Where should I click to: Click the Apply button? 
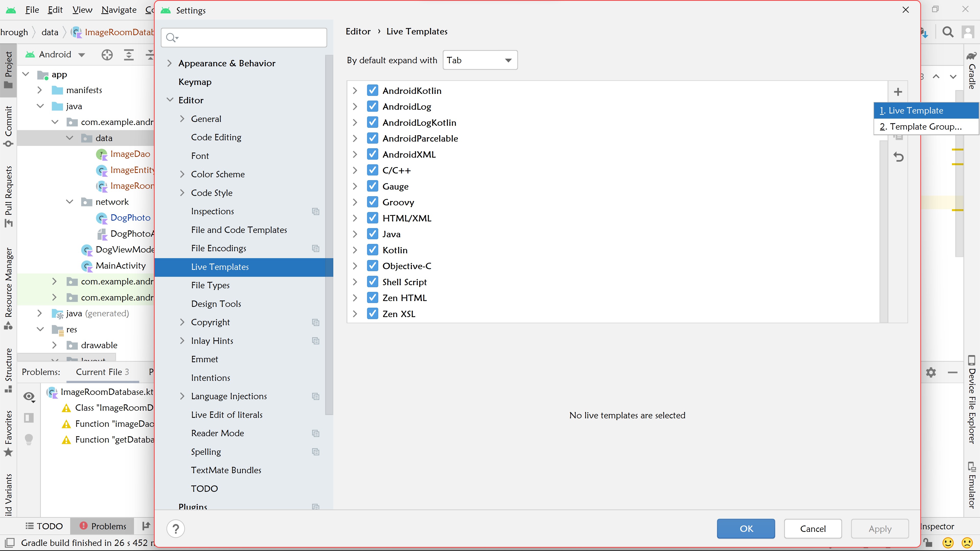point(879,529)
